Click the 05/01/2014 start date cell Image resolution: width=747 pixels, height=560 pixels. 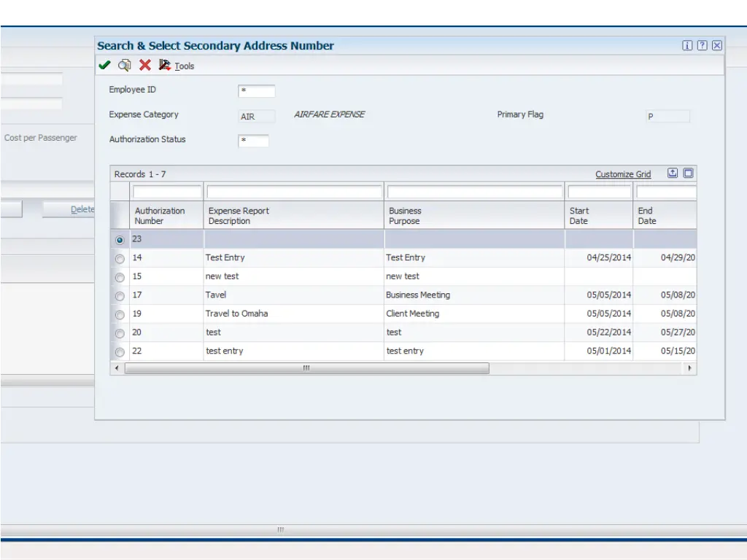(x=599, y=351)
